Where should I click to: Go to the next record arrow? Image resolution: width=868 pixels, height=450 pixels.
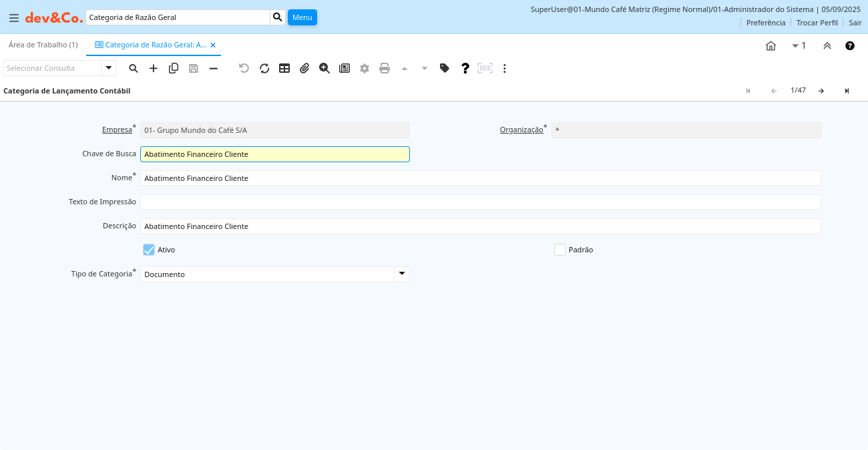(821, 91)
